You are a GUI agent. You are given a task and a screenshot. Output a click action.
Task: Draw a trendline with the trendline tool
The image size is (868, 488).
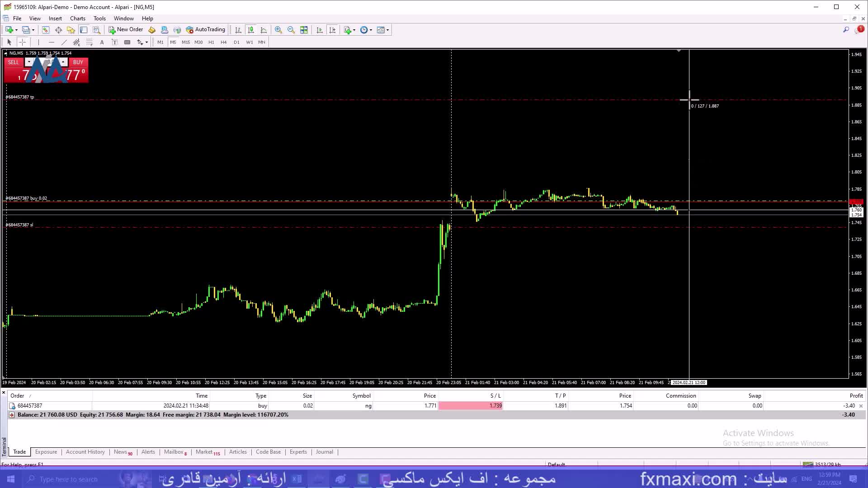click(x=64, y=42)
